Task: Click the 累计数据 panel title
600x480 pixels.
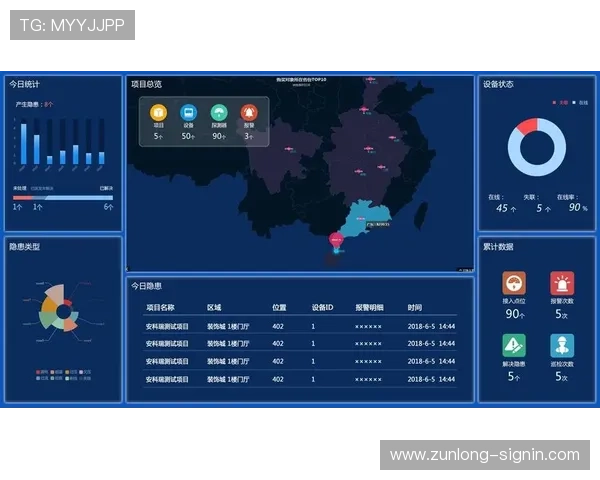Action: click(x=498, y=247)
